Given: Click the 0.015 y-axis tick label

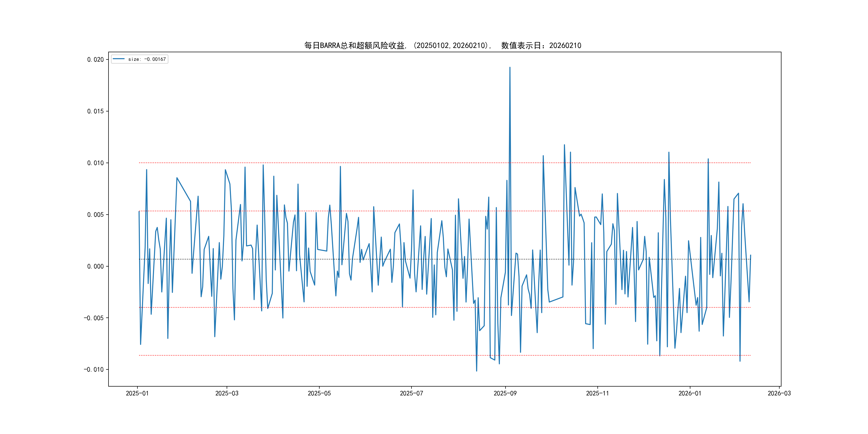Looking at the screenshot, I should 95,111.
